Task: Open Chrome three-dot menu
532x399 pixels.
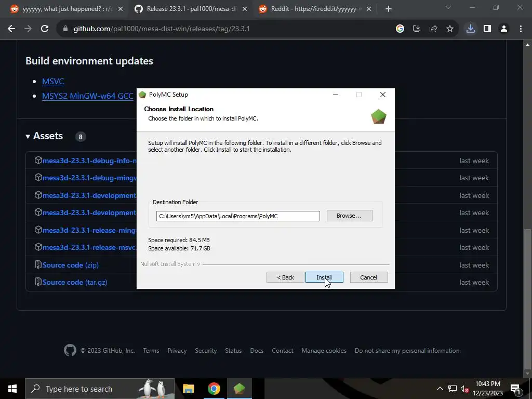Action: pos(521,29)
